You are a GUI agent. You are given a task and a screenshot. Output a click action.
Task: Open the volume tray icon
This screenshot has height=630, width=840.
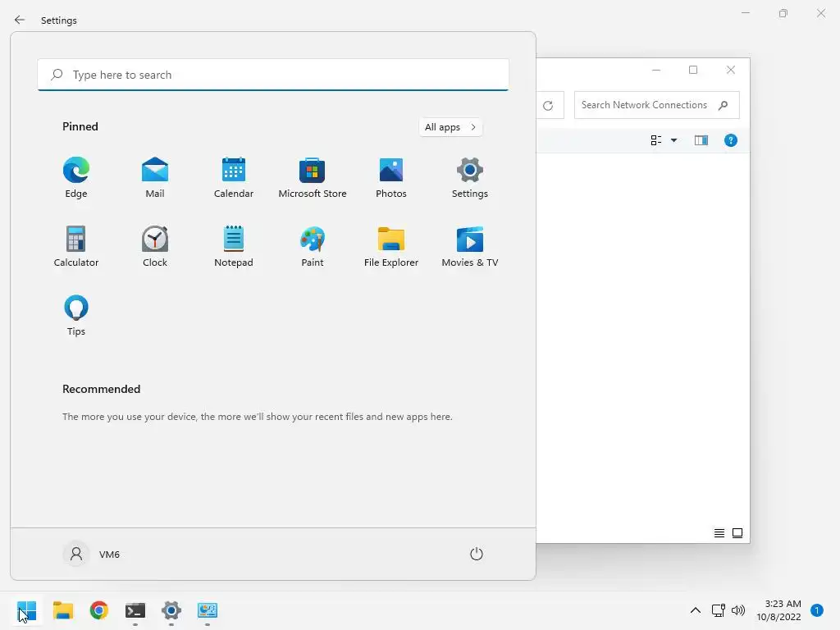pos(738,610)
